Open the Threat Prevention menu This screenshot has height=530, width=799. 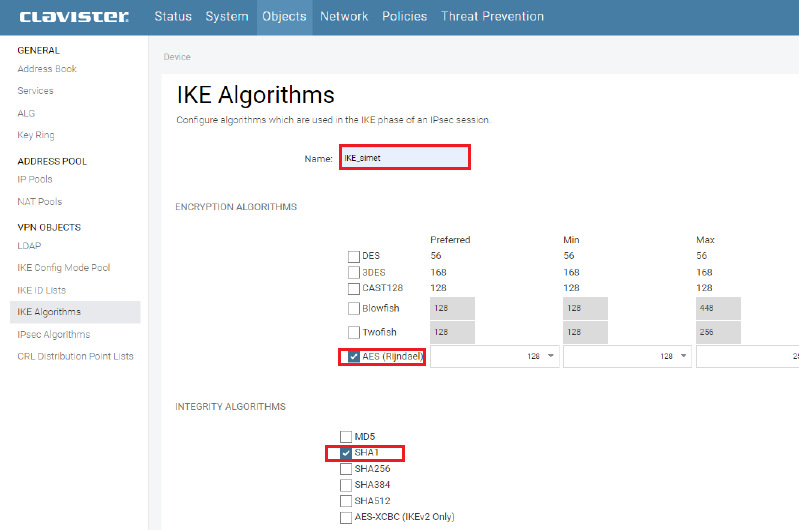coord(492,17)
